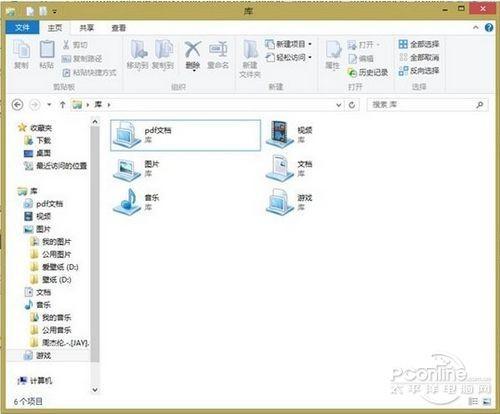Expand the address bar history dropdown
The height and width of the screenshot is (414, 500).
click(339, 105)
